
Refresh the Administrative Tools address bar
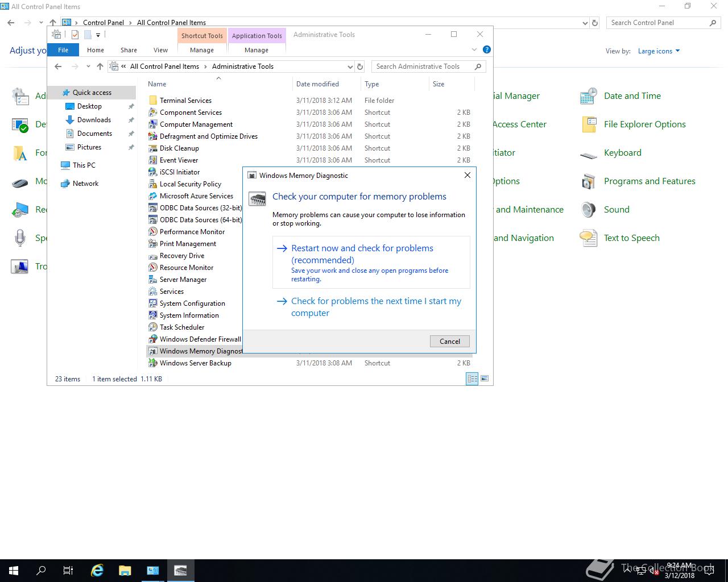(359, 66)
